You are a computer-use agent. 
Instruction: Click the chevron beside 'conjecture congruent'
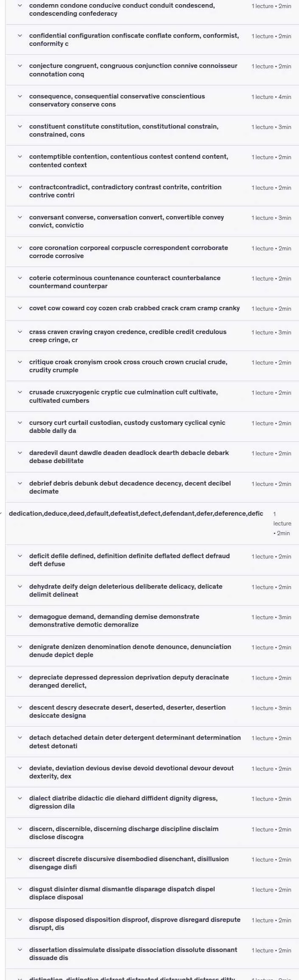20,66
